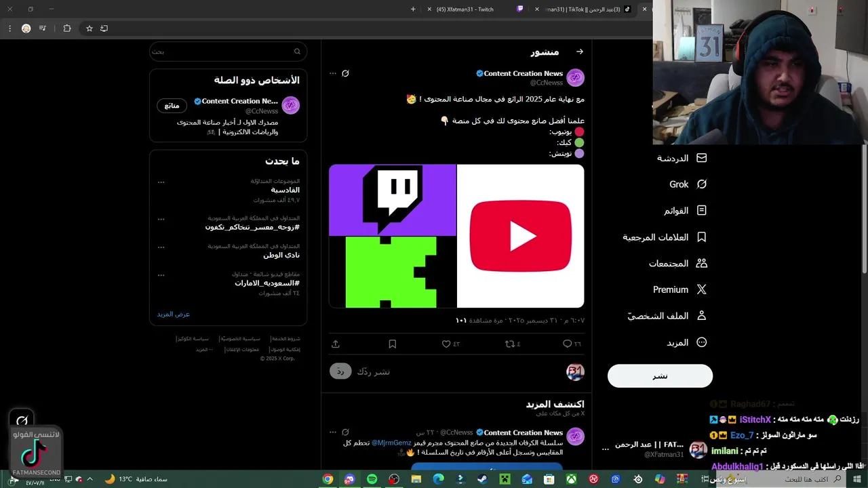
Task: Expand account switcher menu beside XFatman31
Action: [606, 449]
